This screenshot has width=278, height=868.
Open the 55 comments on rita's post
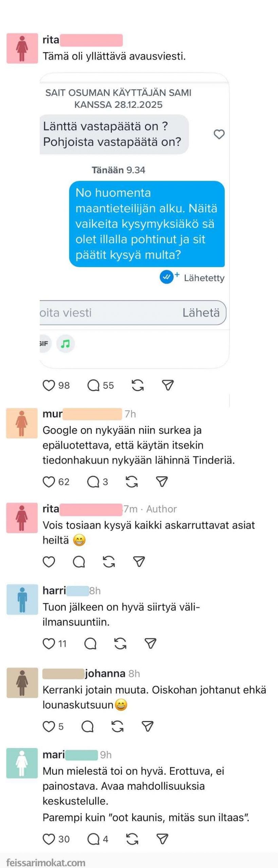point(93,386)
